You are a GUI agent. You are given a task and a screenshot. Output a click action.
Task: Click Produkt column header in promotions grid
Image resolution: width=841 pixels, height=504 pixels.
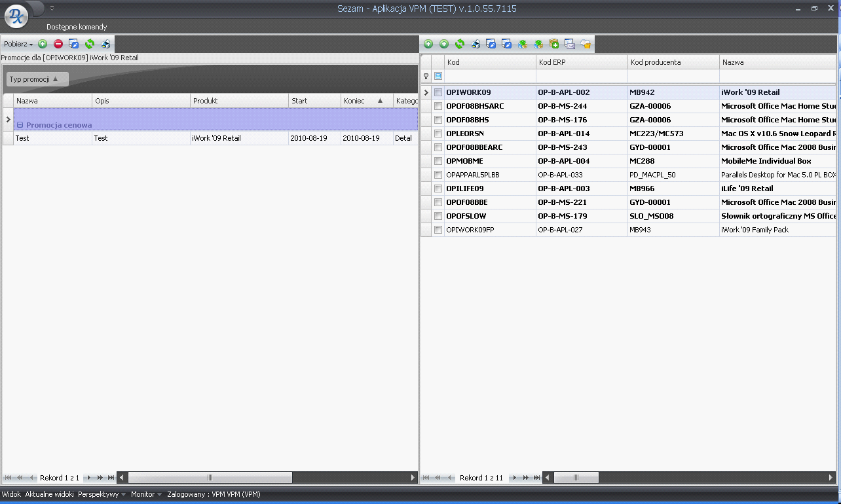[240, 101]
